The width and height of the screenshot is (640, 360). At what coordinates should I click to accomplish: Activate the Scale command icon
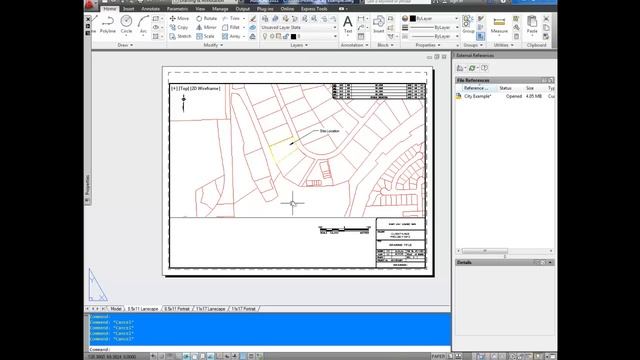coord(199,36)
